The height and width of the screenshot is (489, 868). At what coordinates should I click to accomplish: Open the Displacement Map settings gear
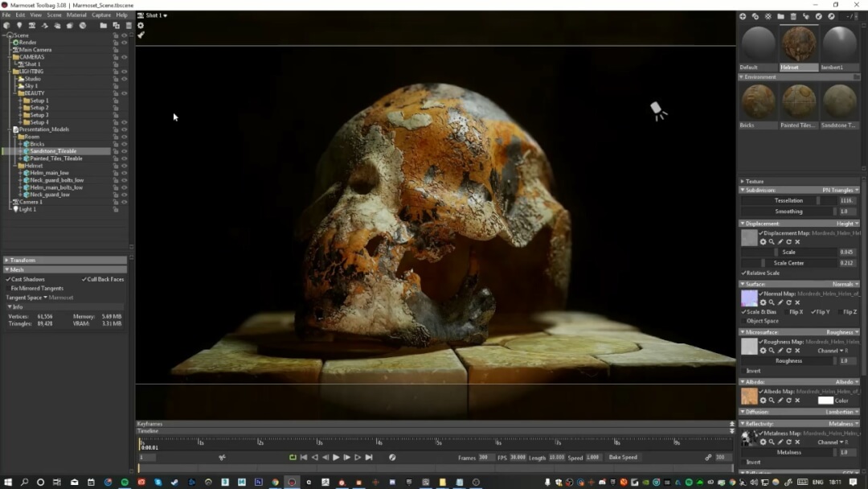763,242
